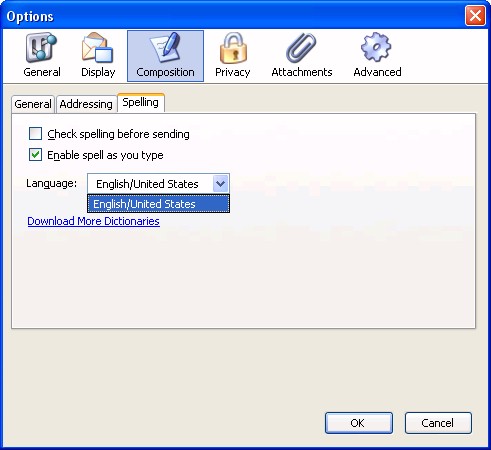
Task: Click the Language dropdown arrow
Action: pos(220,183)
